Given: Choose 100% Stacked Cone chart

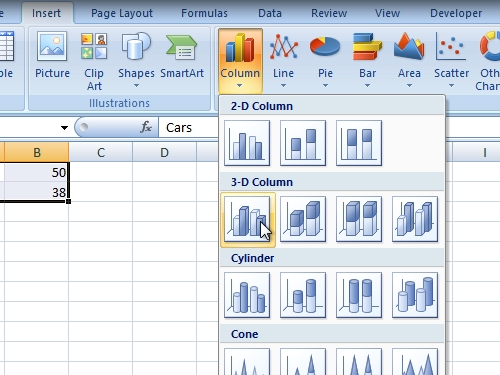Looking at the screenshot, I should pos(359,362).
